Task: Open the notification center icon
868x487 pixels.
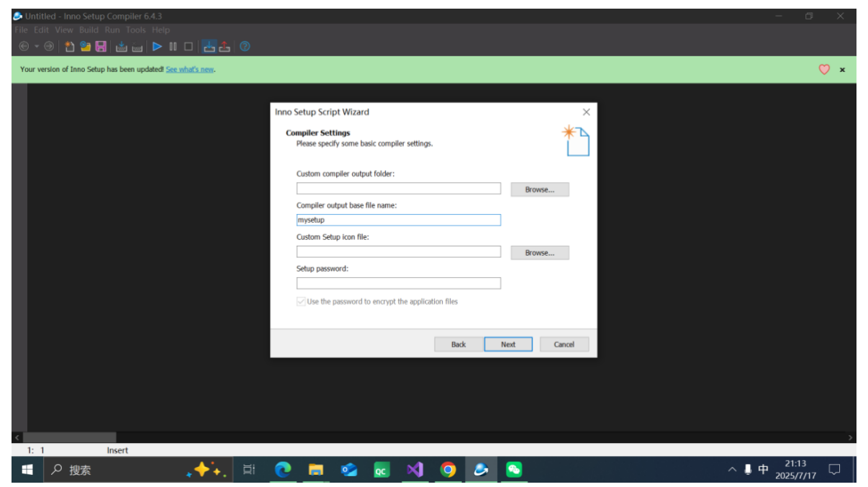Action: pyautogui.click(x=835, y=470)
